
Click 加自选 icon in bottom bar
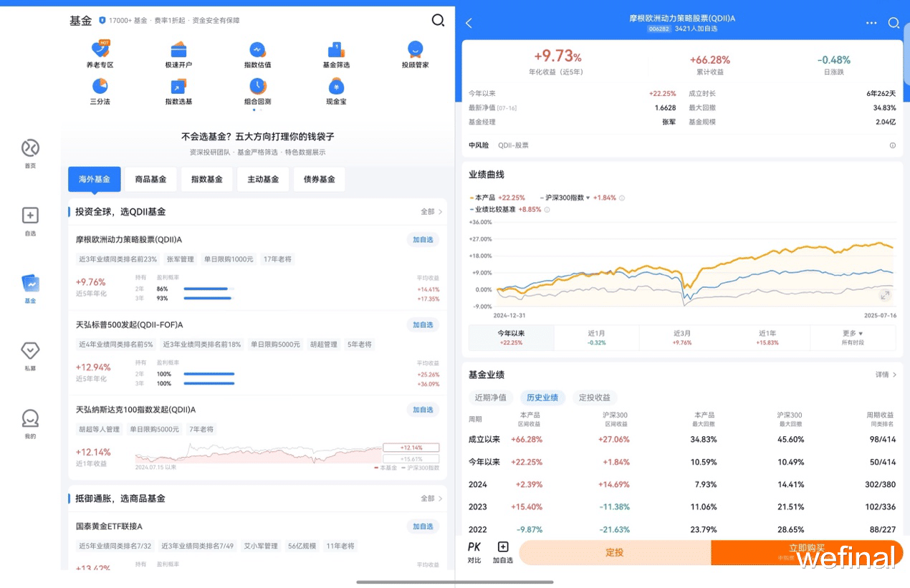503,552
